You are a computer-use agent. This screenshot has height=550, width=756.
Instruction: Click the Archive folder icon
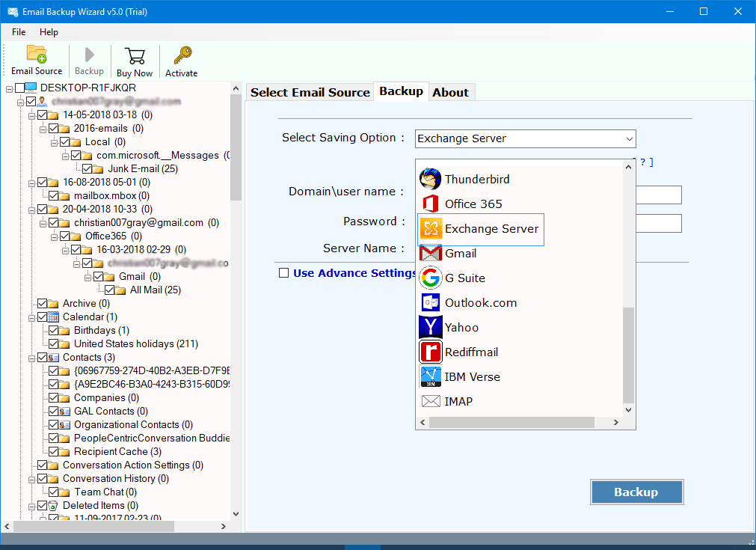tap(53, 304)
